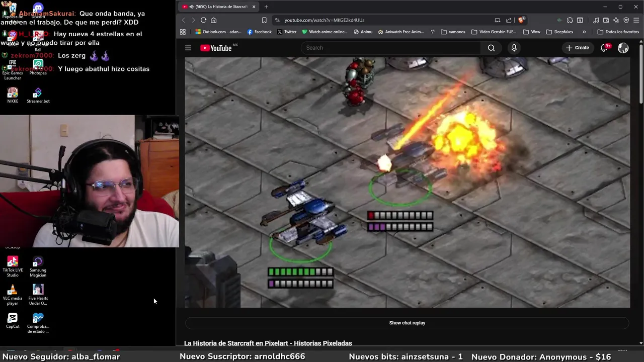
Task: Click the video title La Historia de Starcraft
Action: [x=268, y=343]
